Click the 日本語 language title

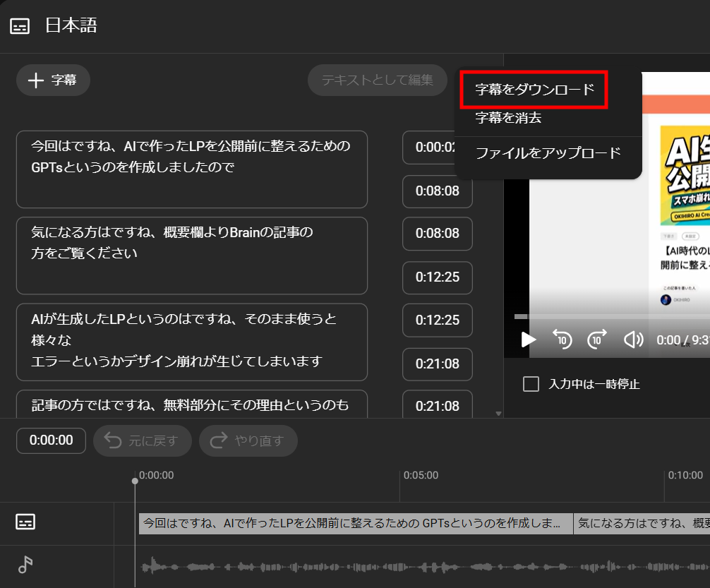pos(71,25)
